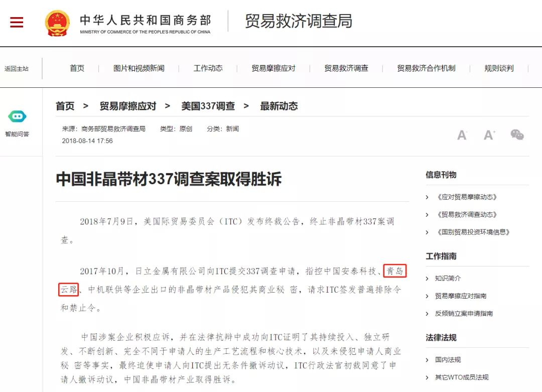This screenshot has height=392, width=542.
Task: Click chevron beside 《贸易救济调查动态》
Action: pyautogui.click(x=427, y=215)
